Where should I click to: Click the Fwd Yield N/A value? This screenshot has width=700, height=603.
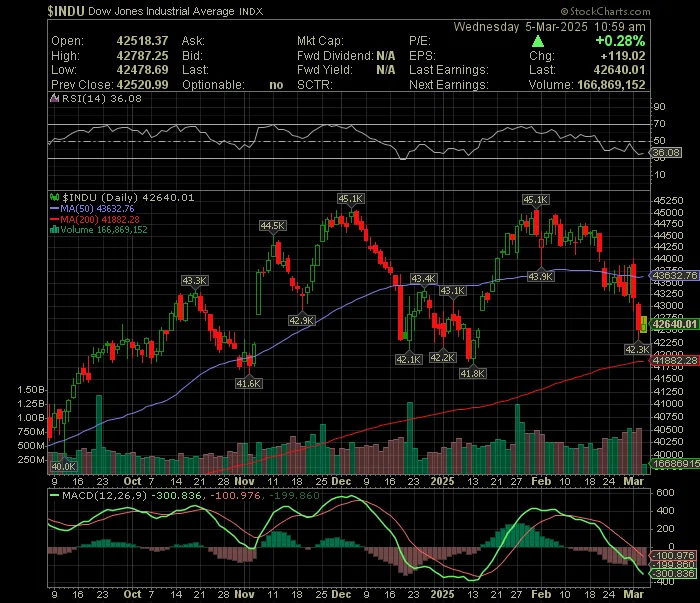(x=386, y=70)
